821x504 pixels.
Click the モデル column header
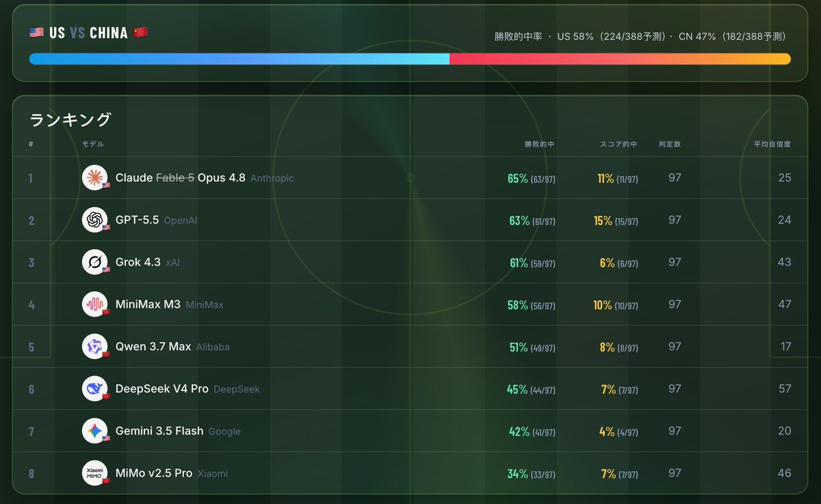(93, 144)
